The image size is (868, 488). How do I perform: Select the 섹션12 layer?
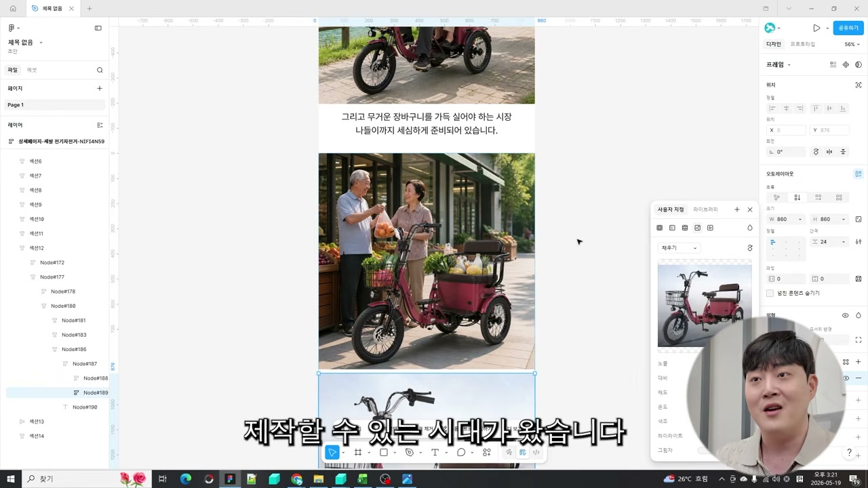click(37, 248)
